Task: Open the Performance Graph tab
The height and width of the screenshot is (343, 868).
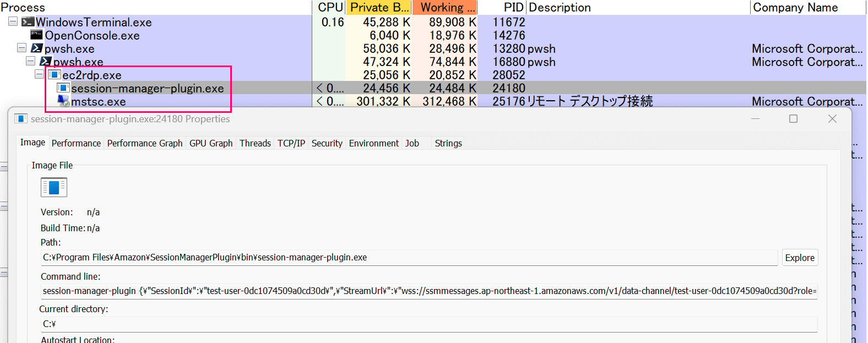Action: 145,143
